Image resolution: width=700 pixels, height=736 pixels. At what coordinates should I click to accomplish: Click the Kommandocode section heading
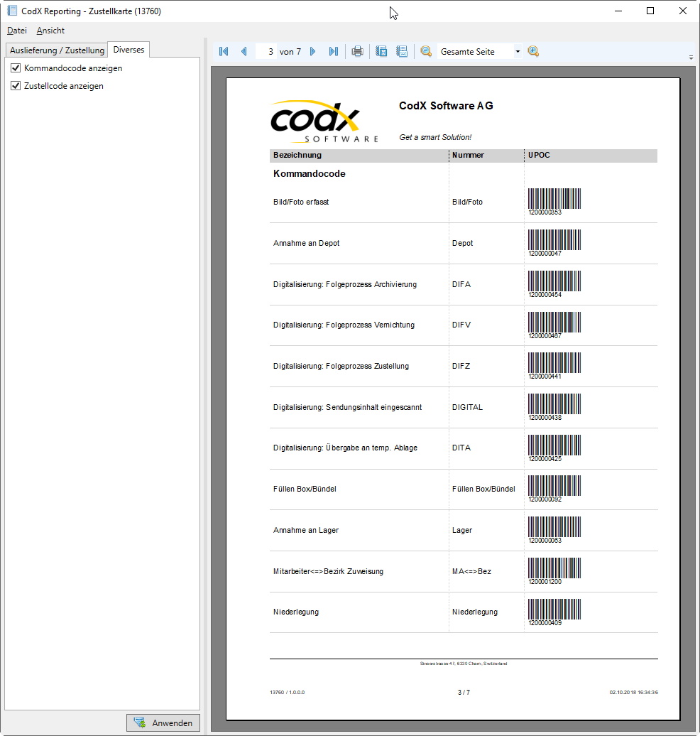pos(310,173)
